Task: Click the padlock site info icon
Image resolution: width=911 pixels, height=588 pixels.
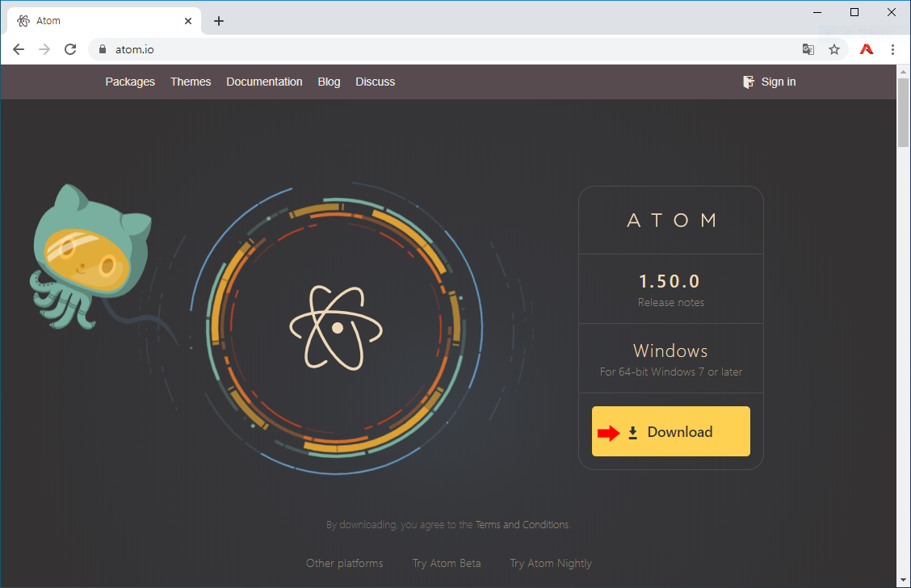Action: [103, 49]
